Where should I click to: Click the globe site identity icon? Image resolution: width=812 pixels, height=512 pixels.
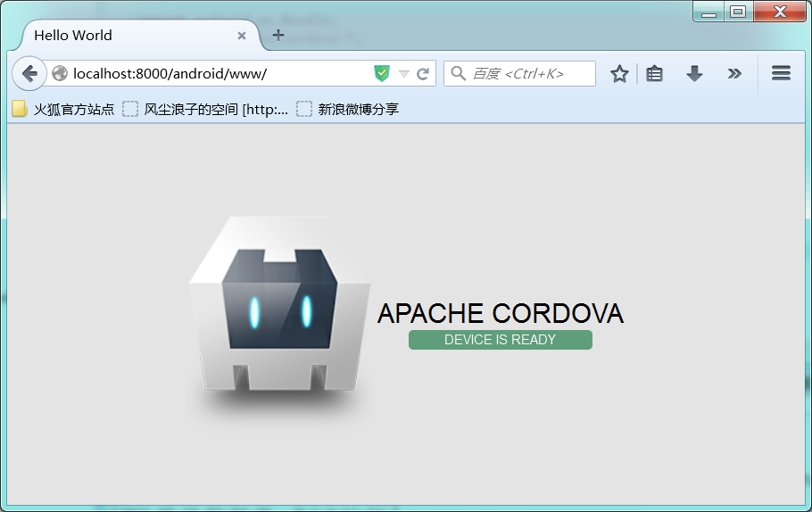click(60, 73)
